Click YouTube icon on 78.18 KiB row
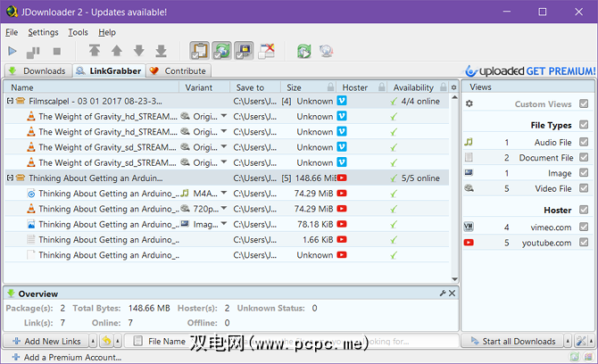This screenshot has height=364, width=598. click(x=342, y=224)
